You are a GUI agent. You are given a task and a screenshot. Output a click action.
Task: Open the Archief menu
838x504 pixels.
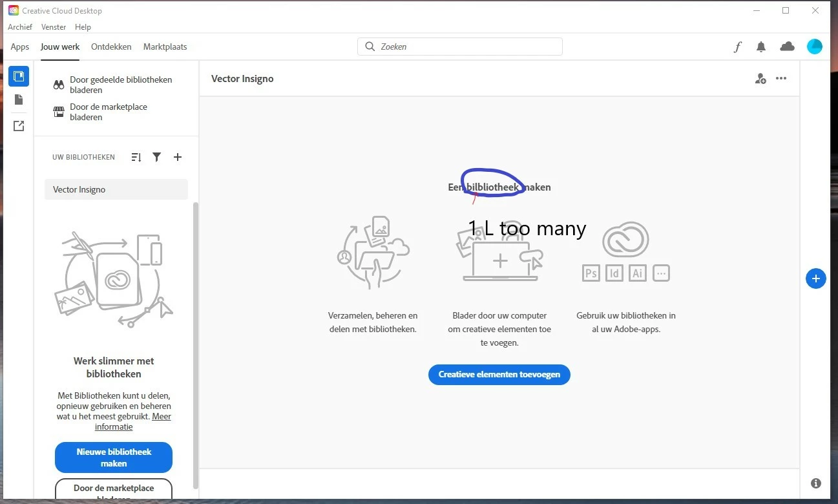pyautogui.click(x=20, y=27)
